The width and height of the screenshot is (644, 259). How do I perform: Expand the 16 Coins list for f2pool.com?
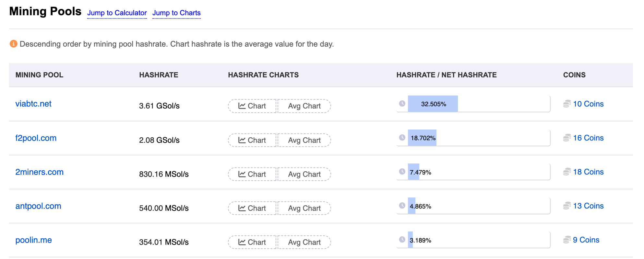pos(588,138)
